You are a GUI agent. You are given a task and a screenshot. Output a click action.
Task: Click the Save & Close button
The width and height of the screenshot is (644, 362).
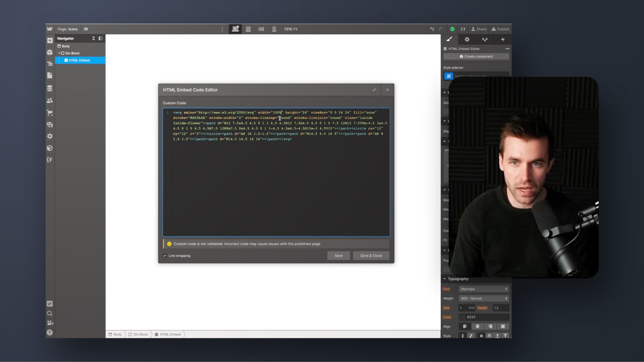click(371, 256)
